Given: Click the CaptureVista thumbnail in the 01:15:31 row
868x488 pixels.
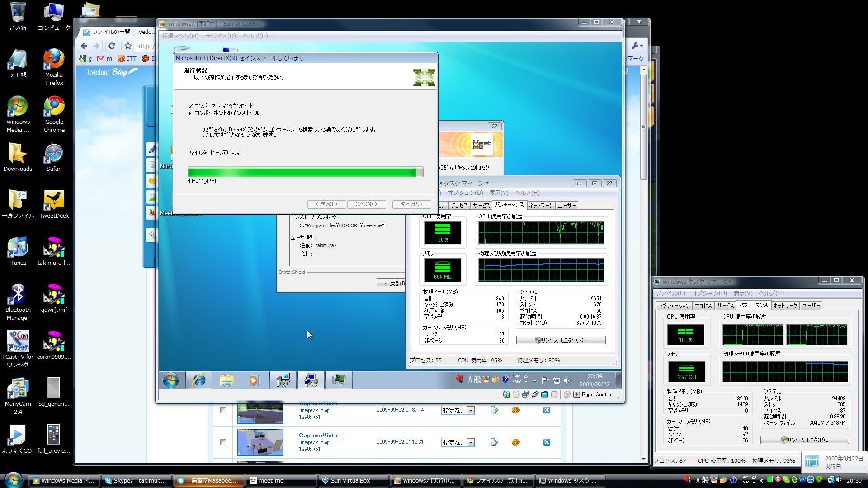Looking at the screenshot, I should click(260, 442).
